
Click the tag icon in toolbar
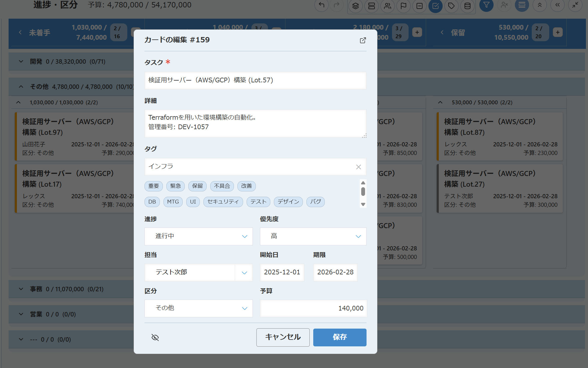tap(451, 6)
